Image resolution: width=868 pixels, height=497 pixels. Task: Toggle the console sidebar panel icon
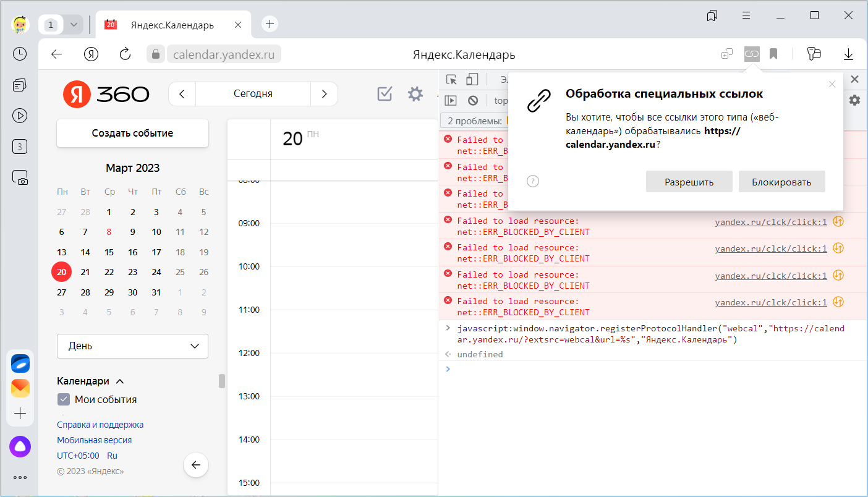point(451,100)
